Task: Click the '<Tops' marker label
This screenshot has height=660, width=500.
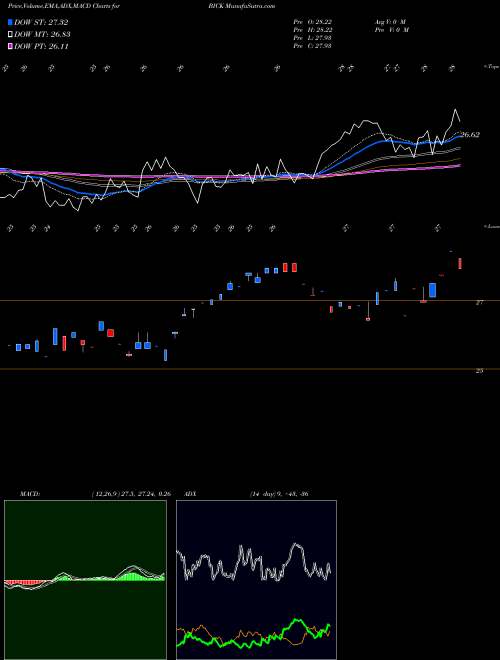Action: [x=491, y=67]
